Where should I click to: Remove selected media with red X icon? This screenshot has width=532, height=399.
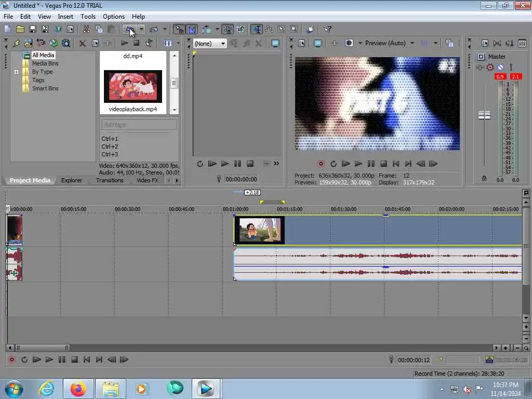coord(83,43)
